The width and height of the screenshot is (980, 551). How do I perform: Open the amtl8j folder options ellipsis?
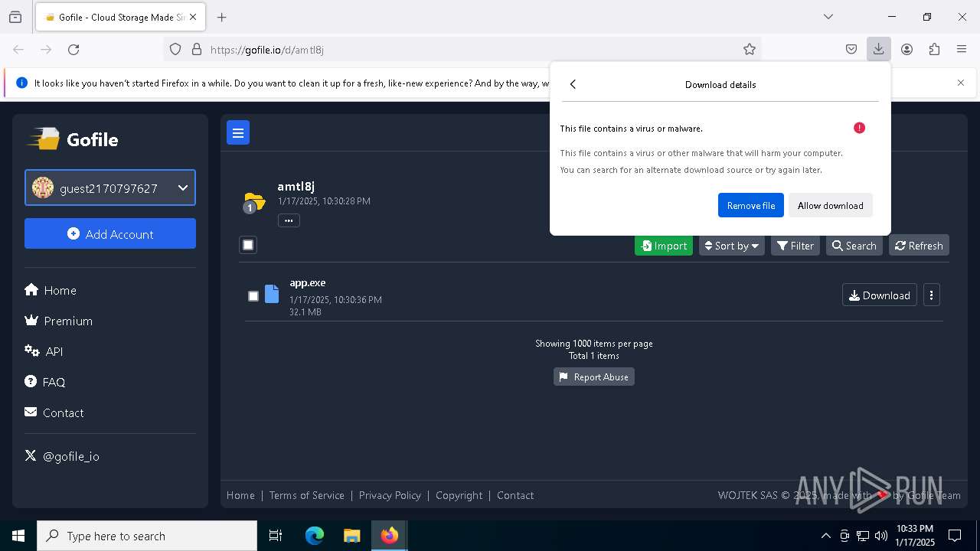[289, 220]
